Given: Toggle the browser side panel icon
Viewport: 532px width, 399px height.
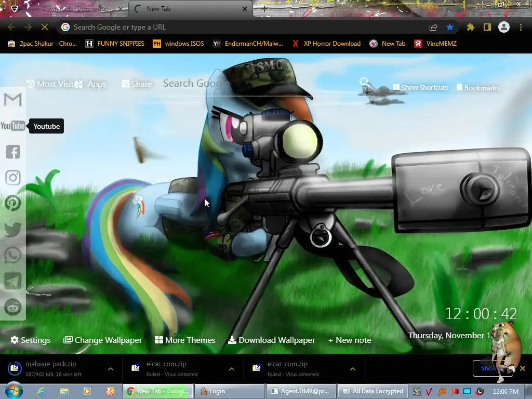Looking at the screenshot, I should [x=487, y=27].
